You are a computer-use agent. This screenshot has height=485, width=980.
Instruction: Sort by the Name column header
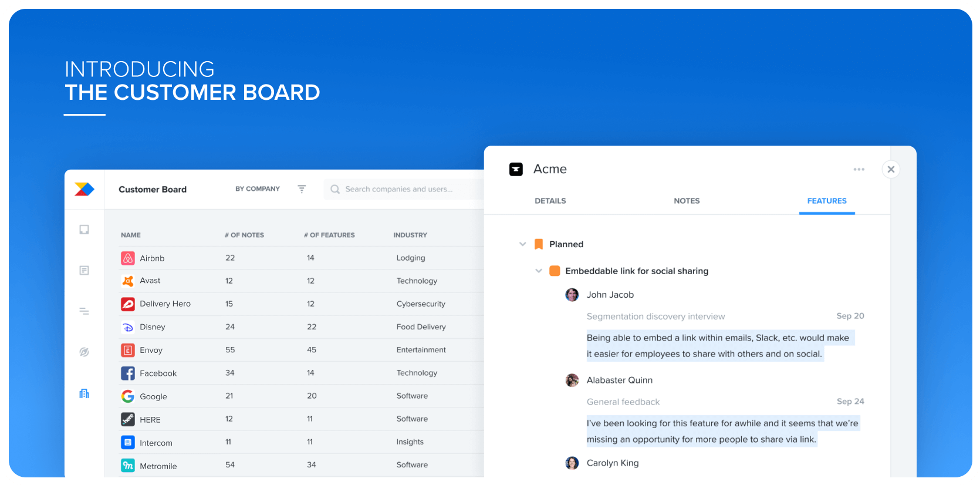[x=131, y=235]
